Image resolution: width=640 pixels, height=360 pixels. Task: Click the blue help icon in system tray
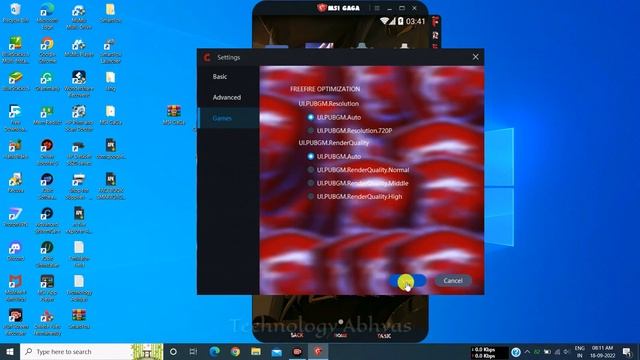pos(516,352)
